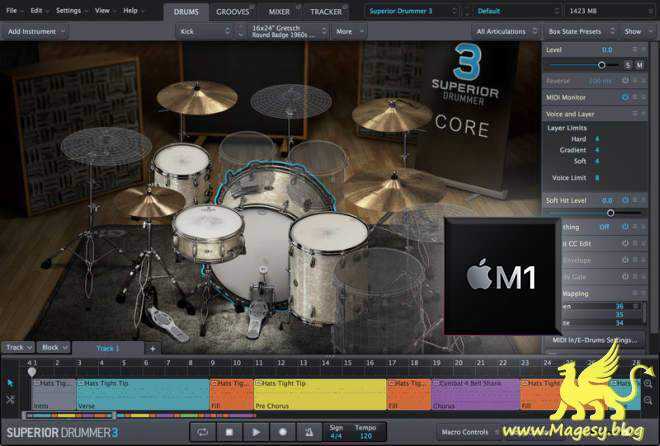Switch to the Drums tab
This screenshot has width=660, height=446.
[x=186, y=12]
